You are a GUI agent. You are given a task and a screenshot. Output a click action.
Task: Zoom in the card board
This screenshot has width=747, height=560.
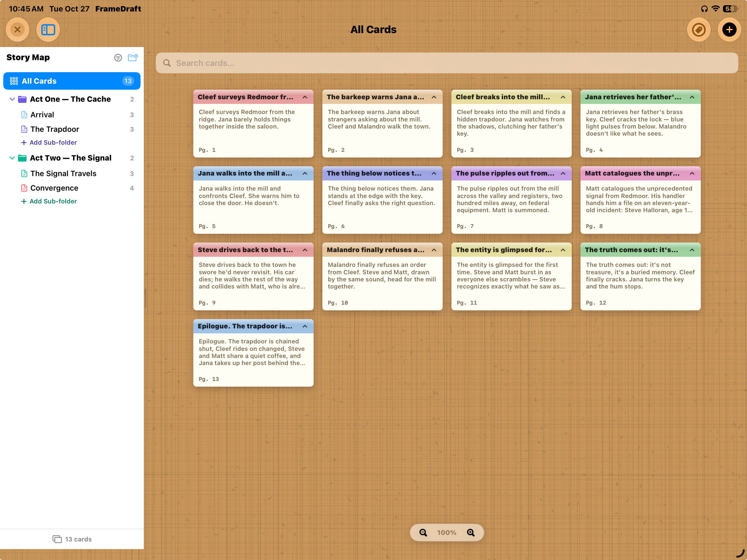tap(471, 533)
